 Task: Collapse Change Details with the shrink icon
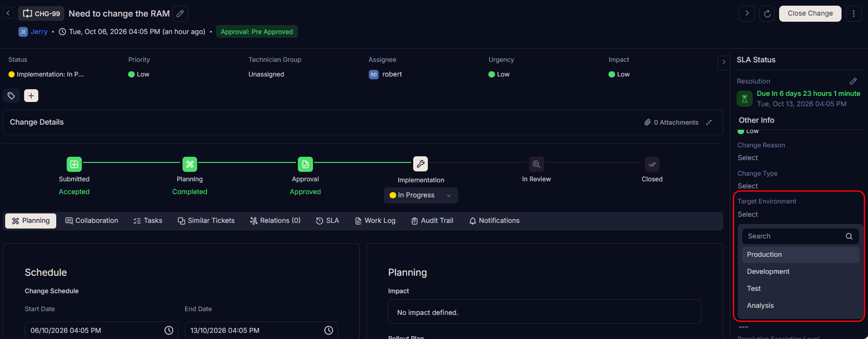[709, 122]
